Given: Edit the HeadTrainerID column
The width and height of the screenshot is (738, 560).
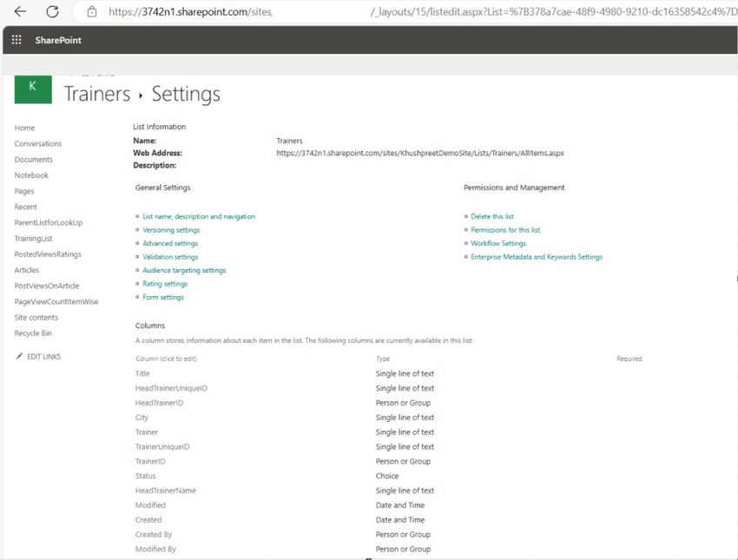Looking at the screenshot, I should tap(159, 403).
